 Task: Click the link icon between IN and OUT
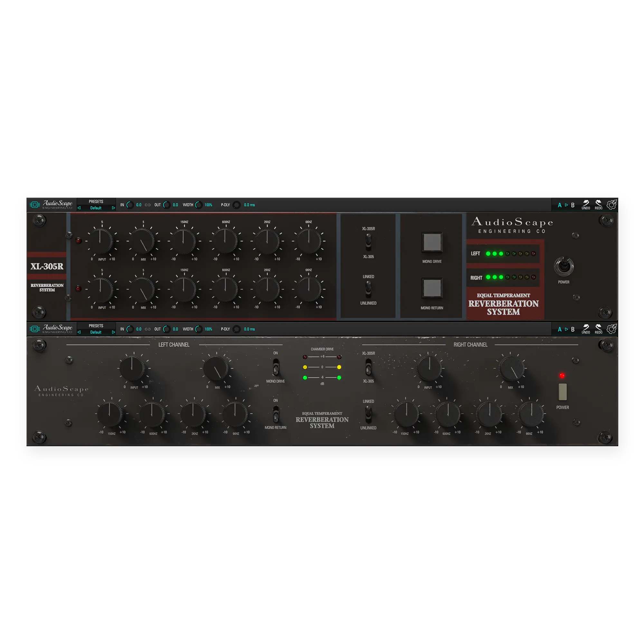[x=147, y=205]
